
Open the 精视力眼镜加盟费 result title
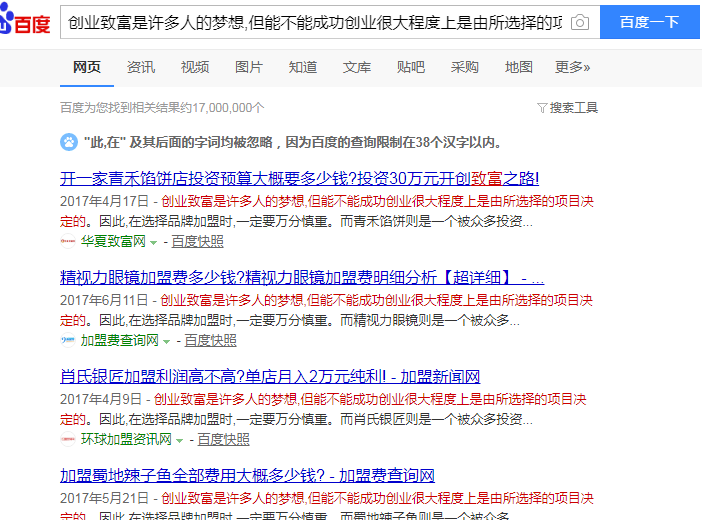tap(302, 278)
